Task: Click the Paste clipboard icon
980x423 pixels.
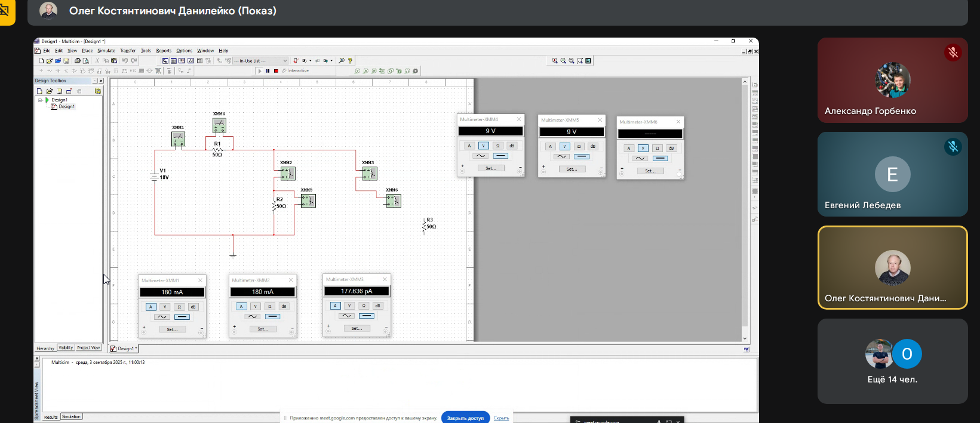Action: pyautogui.click(x=114, y=61)
